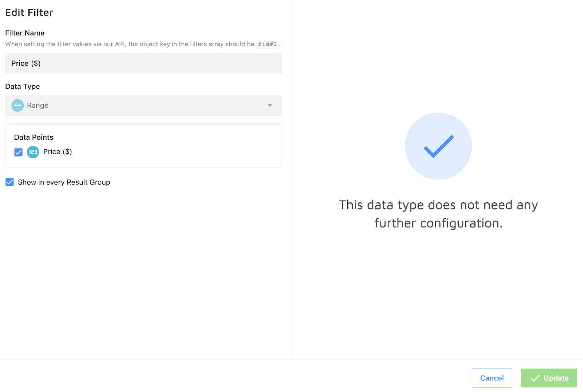The height and width of the screenshot is (392, 583).
Task: Click the Data Points section heading
Action: (34, 137)
